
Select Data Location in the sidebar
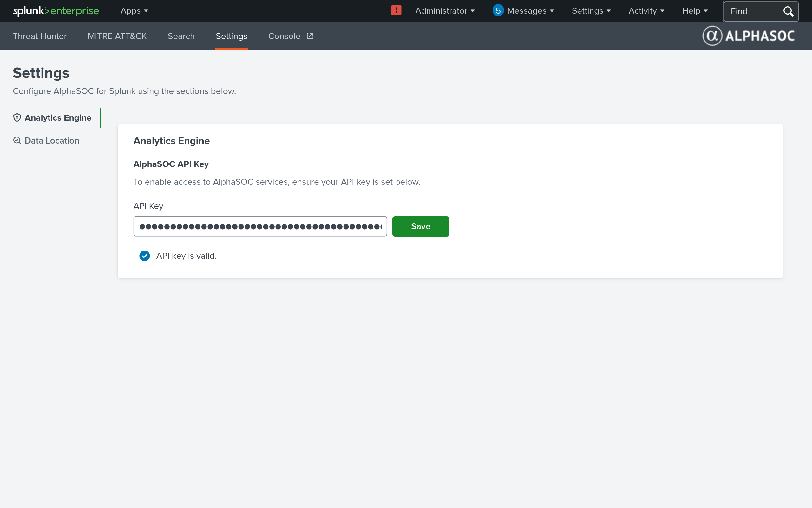coord(46,140)
